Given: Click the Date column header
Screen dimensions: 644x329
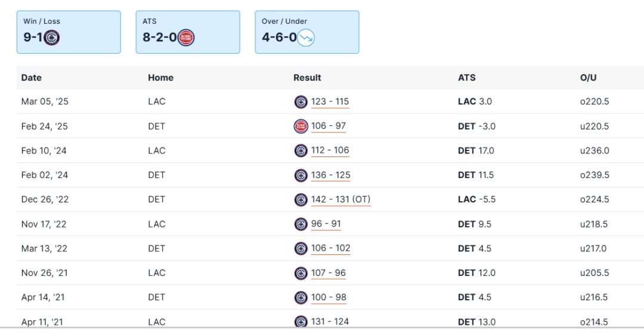Looking at the screenshot, I should point(32,78).
